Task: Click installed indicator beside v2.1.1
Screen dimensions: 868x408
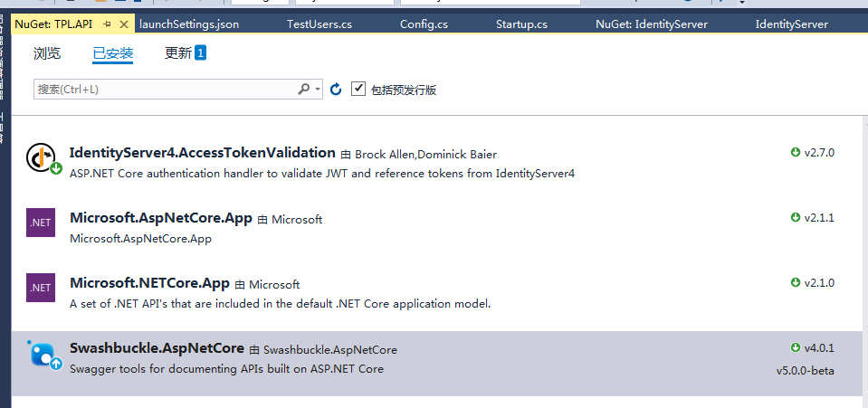Action: click(796, 217)
